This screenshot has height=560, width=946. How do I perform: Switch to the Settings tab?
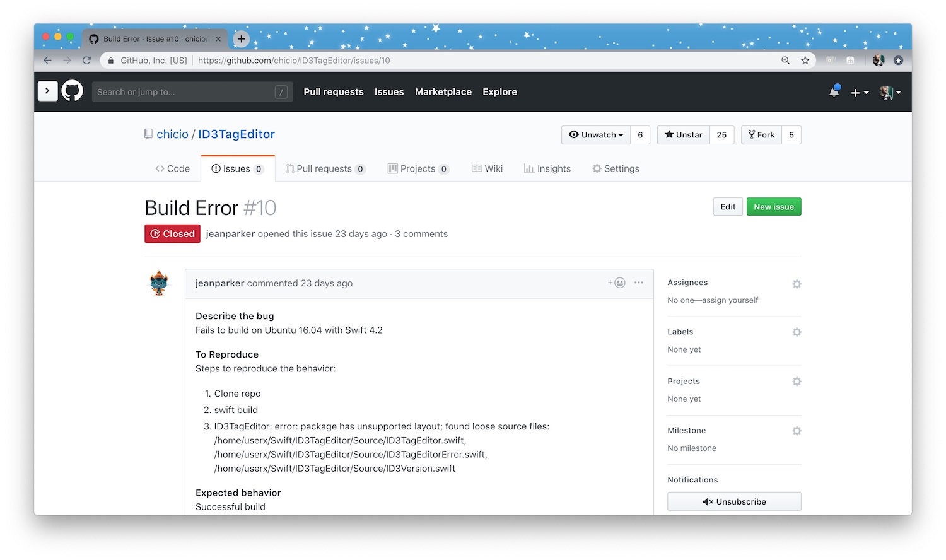(616, 168)
